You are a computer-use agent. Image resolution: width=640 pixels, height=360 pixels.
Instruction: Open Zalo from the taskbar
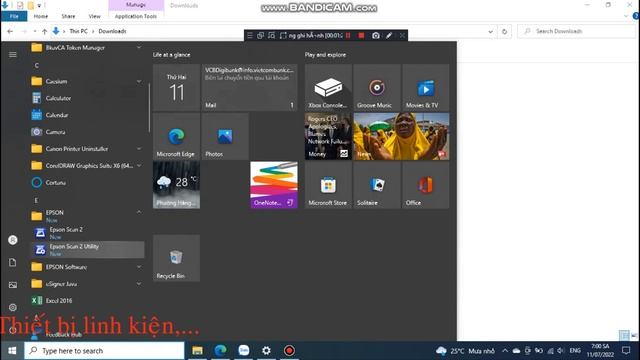point(244,351)
